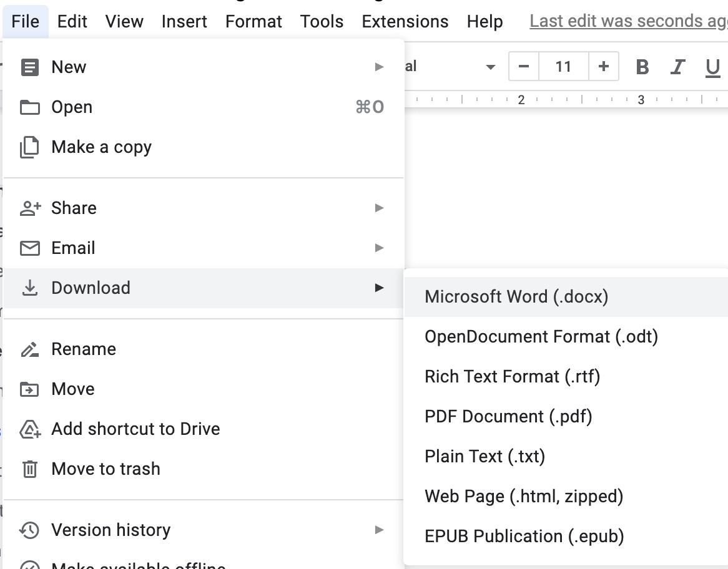Click the Version history clock icon
The image size is (728, 569).
[x=29, y=530]
